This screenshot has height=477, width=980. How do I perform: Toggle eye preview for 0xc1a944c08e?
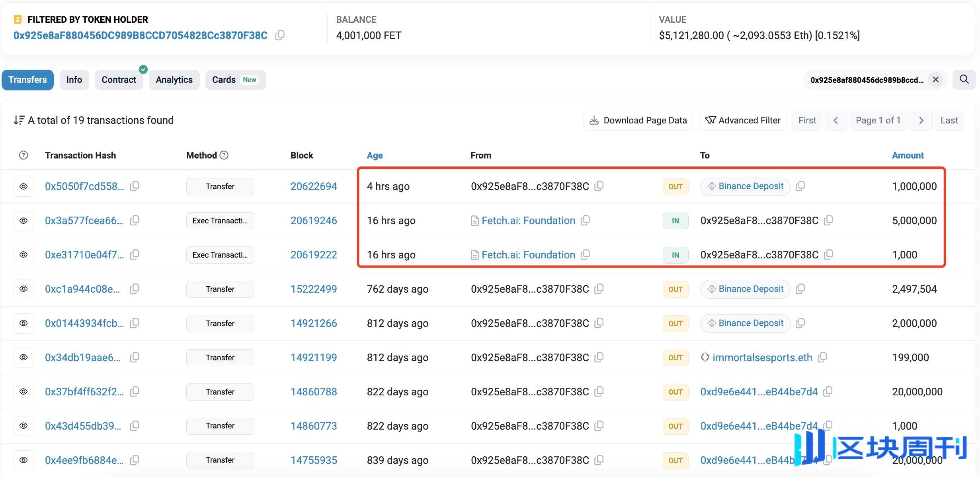[x=23, y=289]
